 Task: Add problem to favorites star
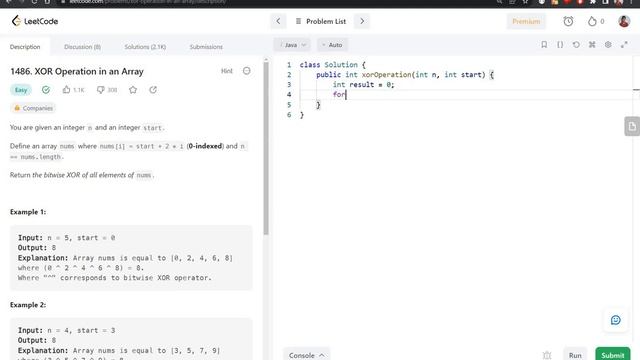(x=133, y=90)
